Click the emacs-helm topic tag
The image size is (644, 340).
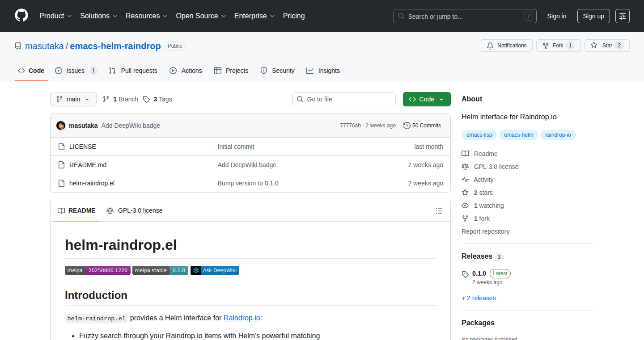[x=519, y=135]
